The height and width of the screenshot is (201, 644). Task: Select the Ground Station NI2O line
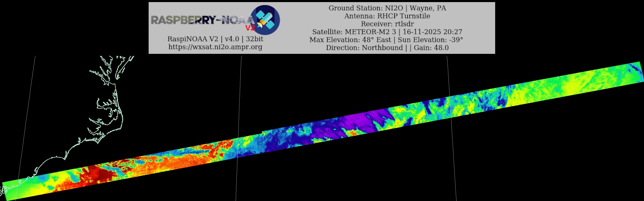[387, 8]
